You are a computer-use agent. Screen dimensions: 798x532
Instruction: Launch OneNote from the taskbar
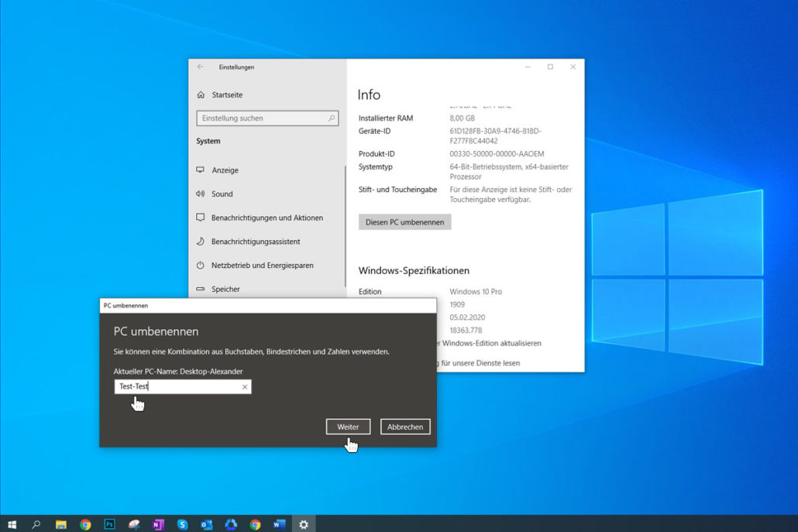(158, 524)
